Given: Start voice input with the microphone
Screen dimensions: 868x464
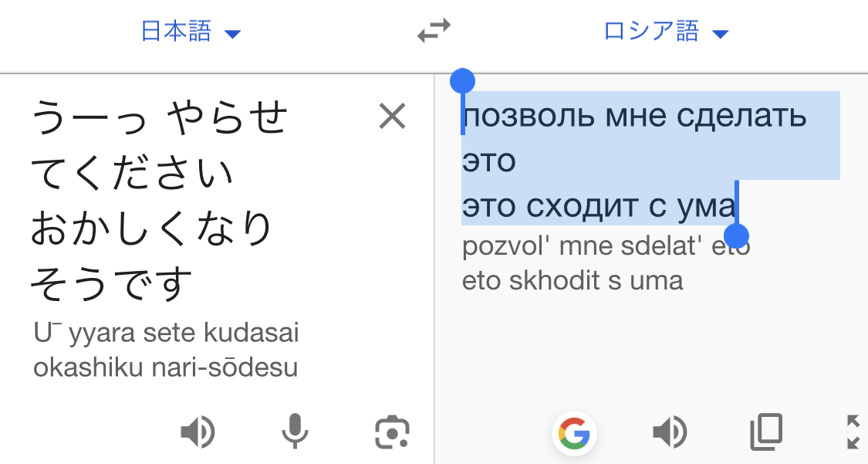Looking at the screenshot, I should tap(294, 432).
